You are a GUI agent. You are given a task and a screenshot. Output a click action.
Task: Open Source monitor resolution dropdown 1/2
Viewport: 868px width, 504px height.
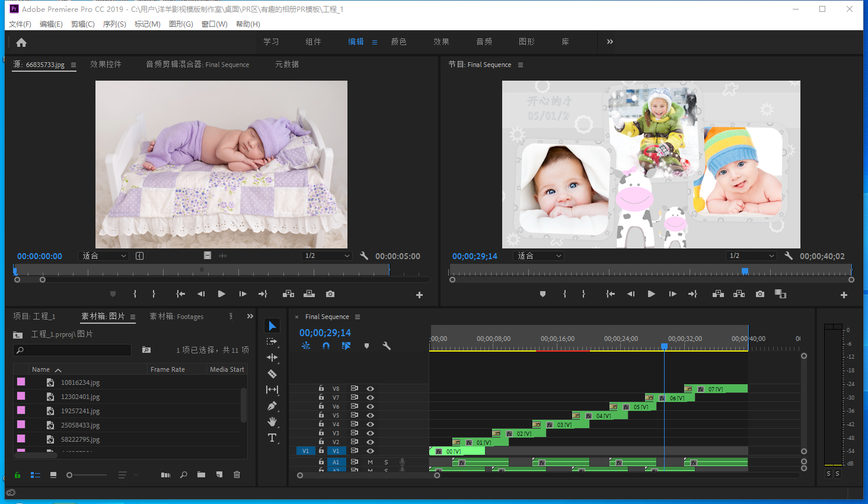[327, 256]
